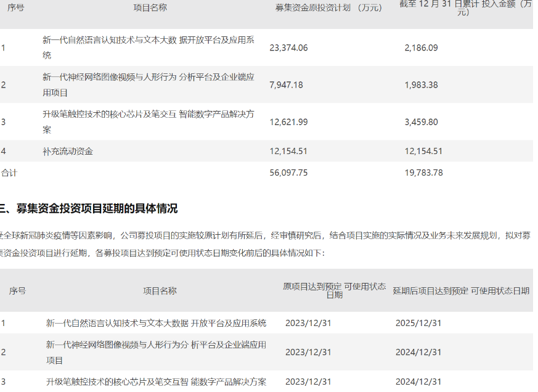The image size is (538, 392).
Task: Click the paragraph beginning with 受全球新冠肺炎疫情
Action: 265,243
